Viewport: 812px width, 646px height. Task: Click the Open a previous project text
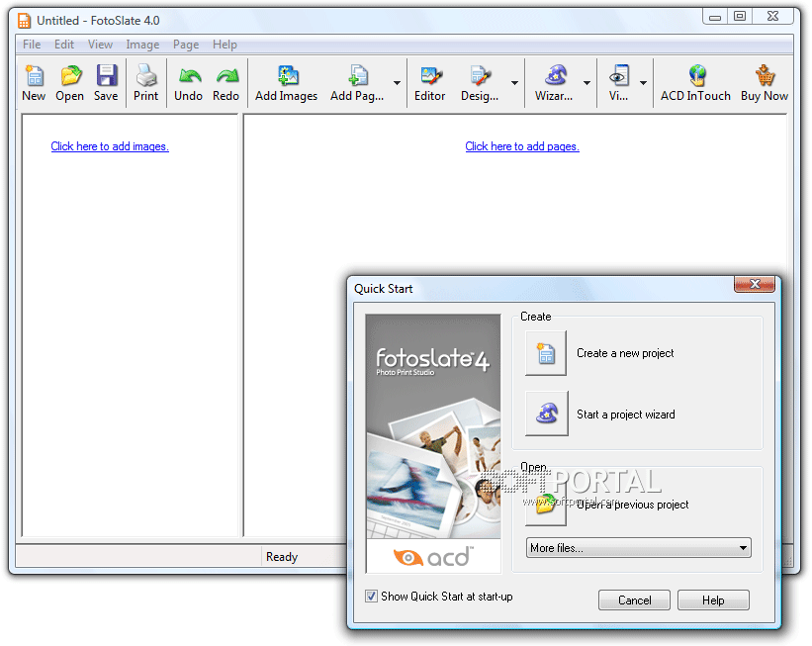pyautogui.click(x=632, y=505)
